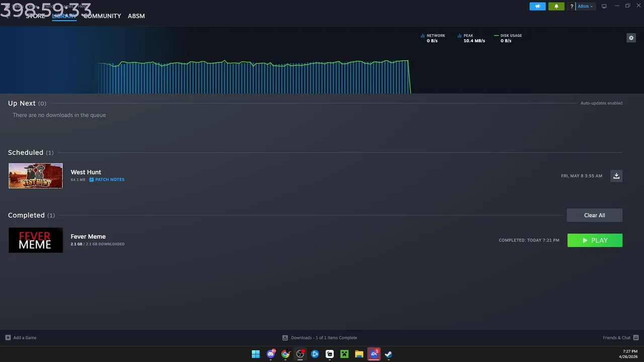Viewport: 644px width, 362px height.
Task: Click the Fever Meme title
Action: pyautogui.click(x=88, y=236)
